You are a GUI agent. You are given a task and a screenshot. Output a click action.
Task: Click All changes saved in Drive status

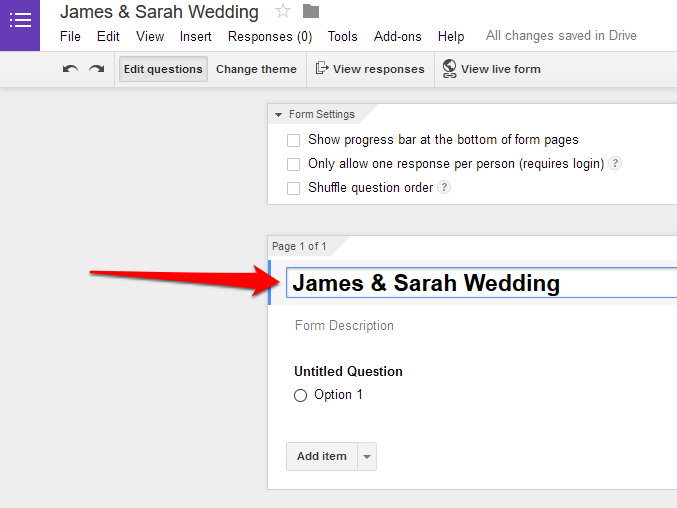click(x=561, y=35)
